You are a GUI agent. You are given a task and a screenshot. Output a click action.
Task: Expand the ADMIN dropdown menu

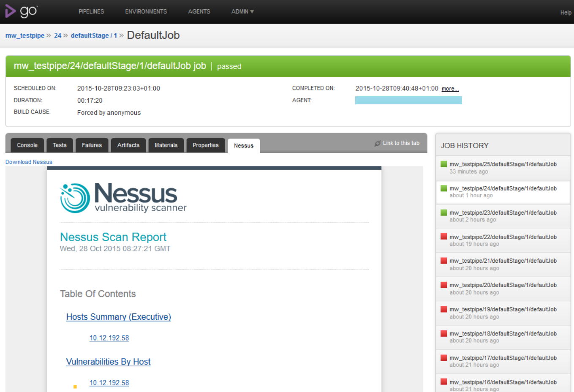(x=242, y=11)
